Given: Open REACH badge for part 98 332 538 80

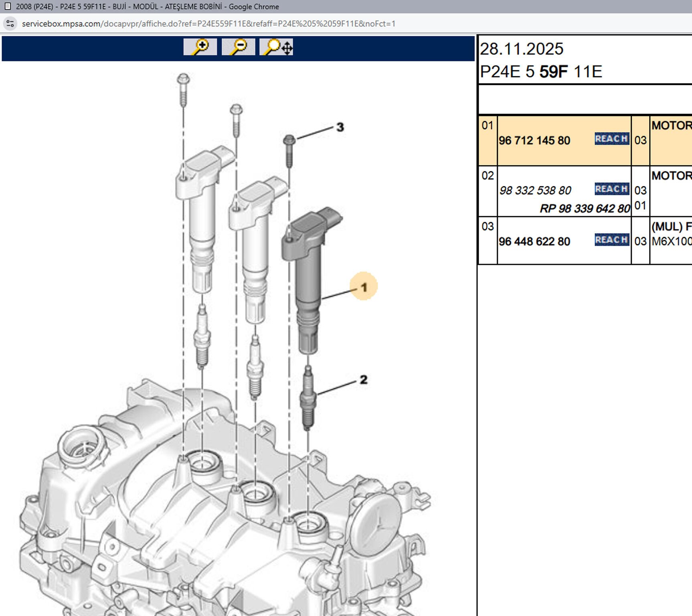Looking at the screenshot, I should 611,189.
